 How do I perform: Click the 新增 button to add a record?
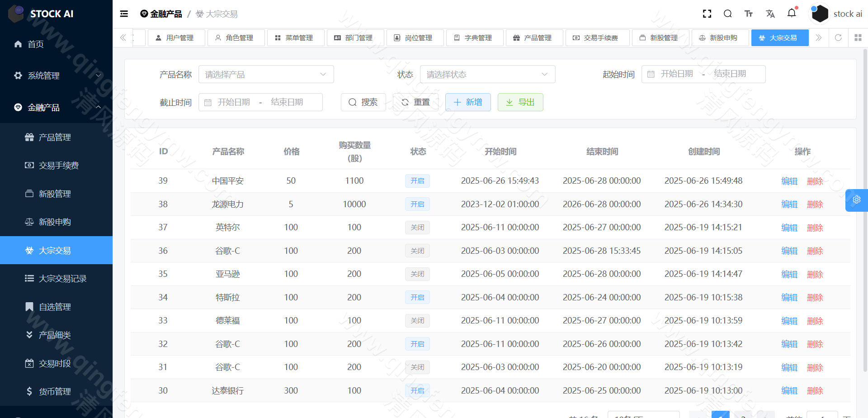click(468, 102)
